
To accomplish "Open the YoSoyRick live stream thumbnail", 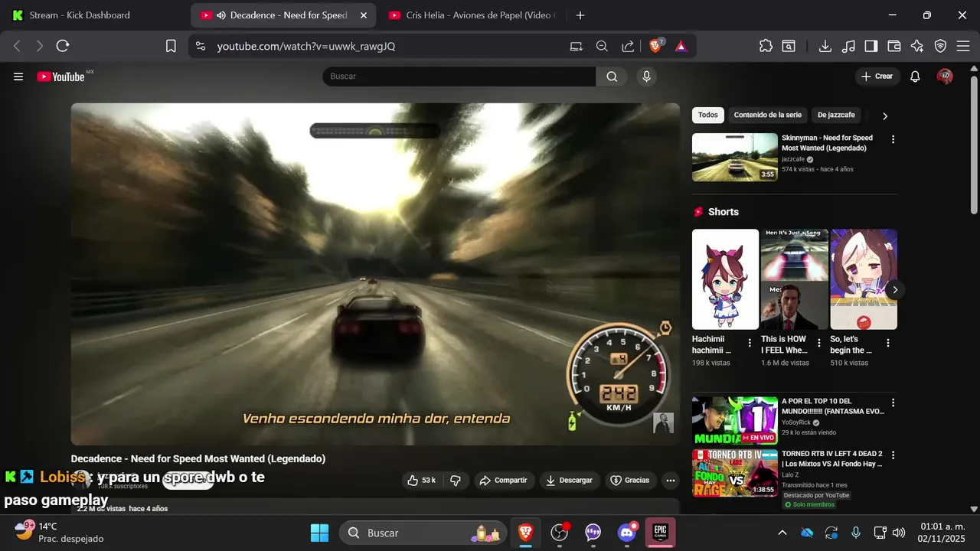I will click(735, 420).
